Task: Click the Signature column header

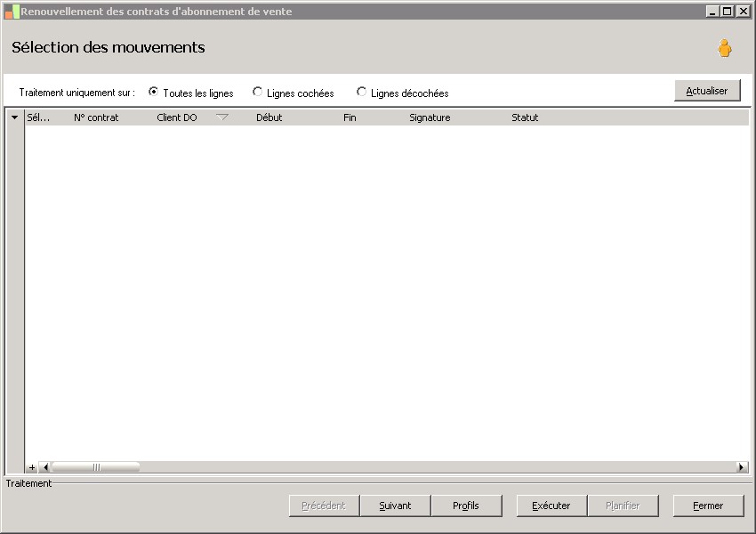Action: [x=430, y=117]
